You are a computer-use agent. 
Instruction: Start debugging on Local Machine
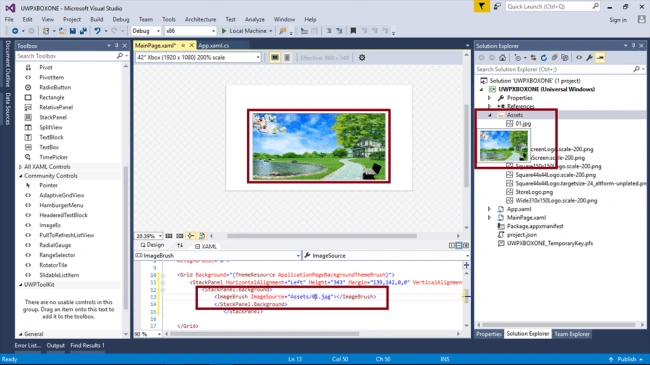click(246, 31)
